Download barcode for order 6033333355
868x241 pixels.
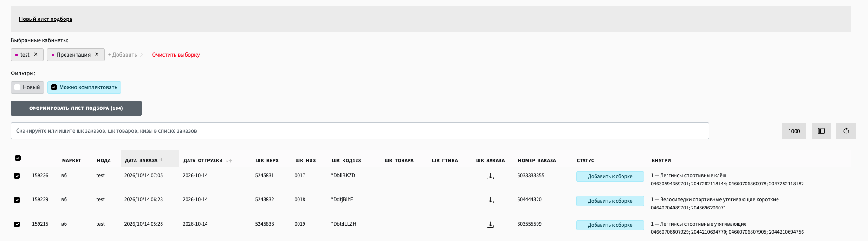pos(490,177)
